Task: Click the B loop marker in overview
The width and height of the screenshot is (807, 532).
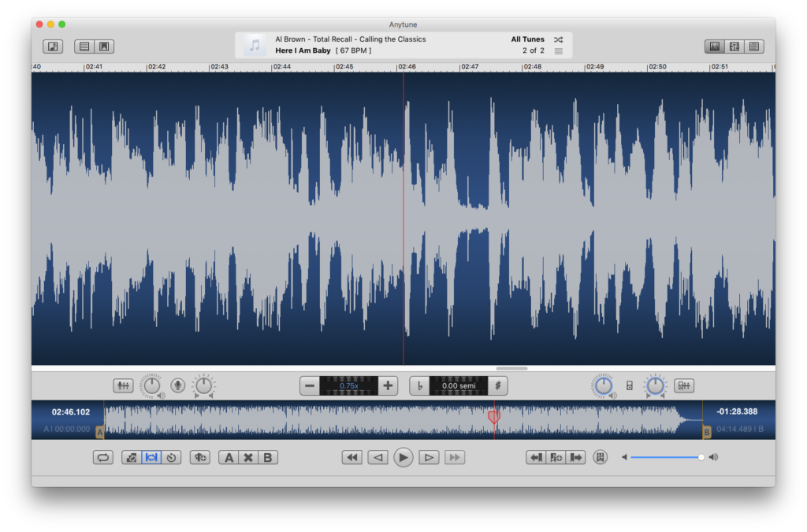Action: click(x=707, y=432)
